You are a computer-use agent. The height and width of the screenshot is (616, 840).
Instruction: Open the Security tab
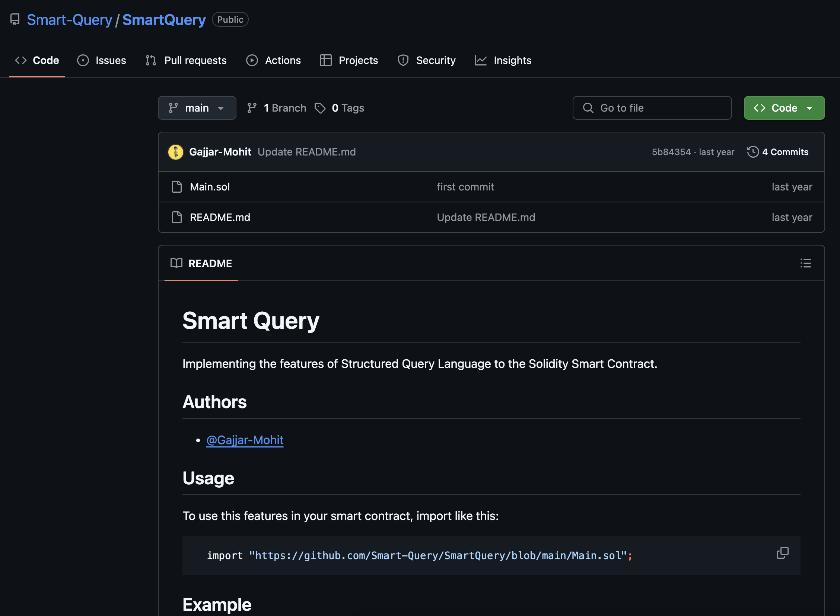[427, 60]
